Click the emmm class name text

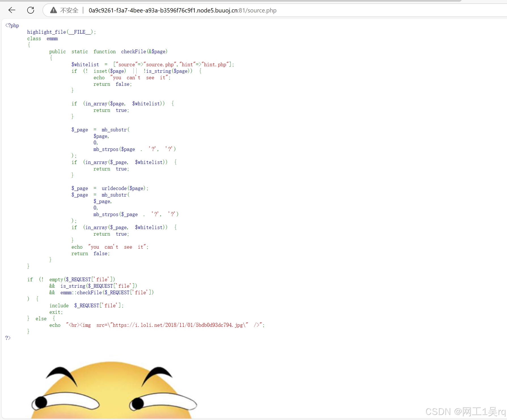[x=52, y=39]
